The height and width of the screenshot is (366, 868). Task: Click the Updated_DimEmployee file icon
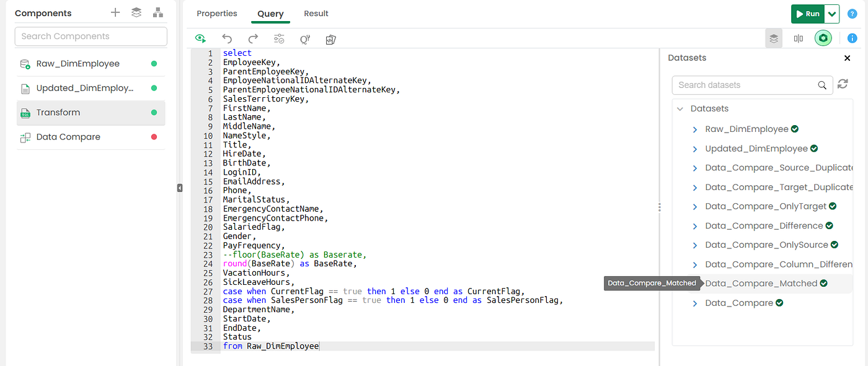[25, 89]
